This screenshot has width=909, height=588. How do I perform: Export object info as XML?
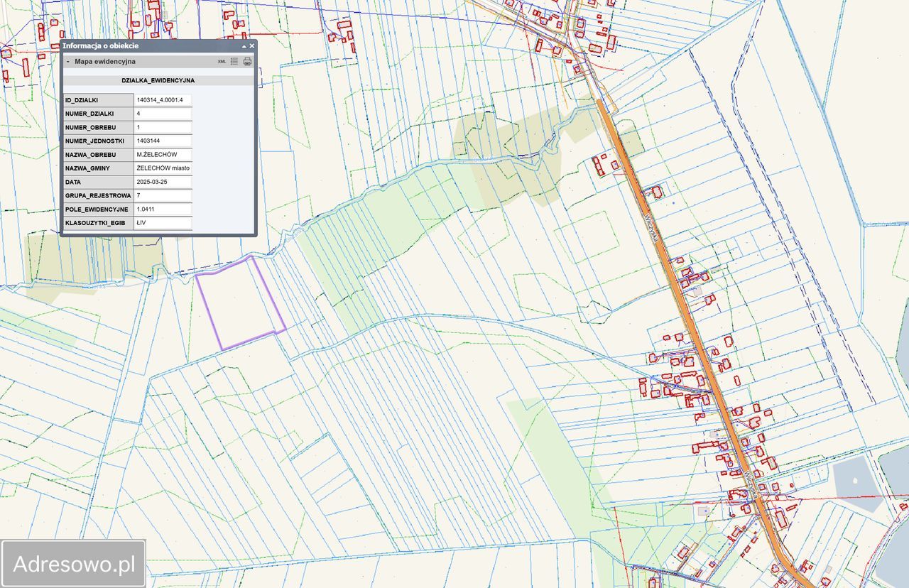point(222,62)
